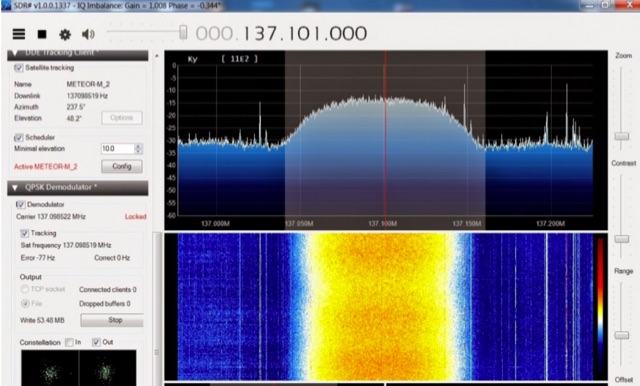Click the Dropped buffers 0 text
The image size is (640, 386).
[x=105, y=304]
